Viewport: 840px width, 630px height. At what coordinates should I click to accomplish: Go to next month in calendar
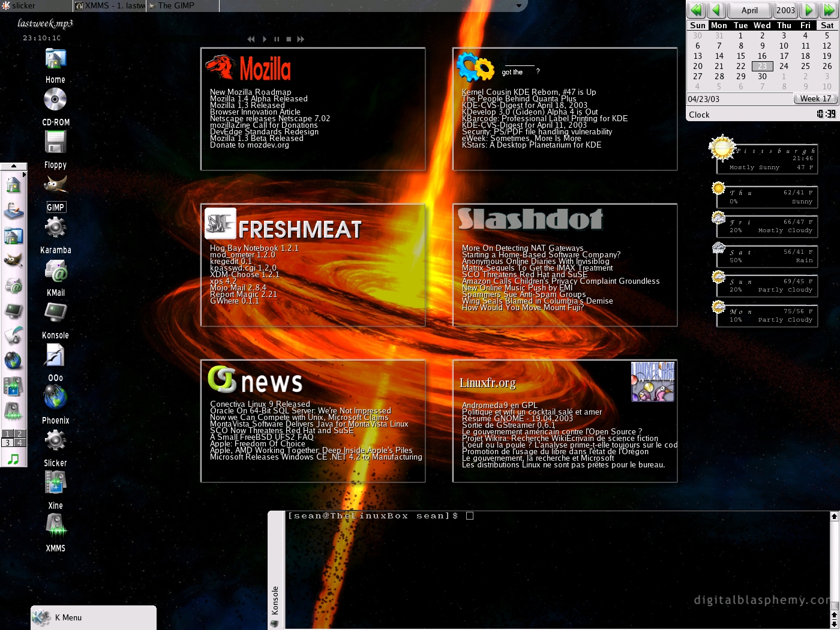[x=809, y=10]
